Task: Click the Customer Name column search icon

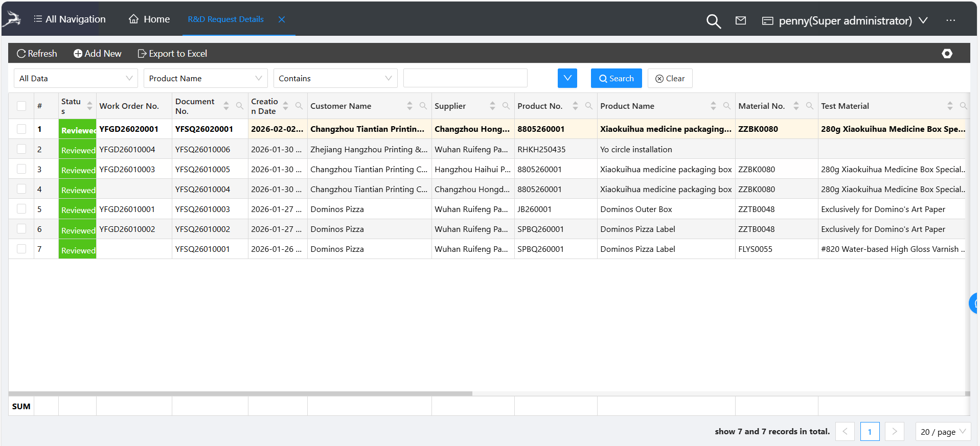Action: 423,106
